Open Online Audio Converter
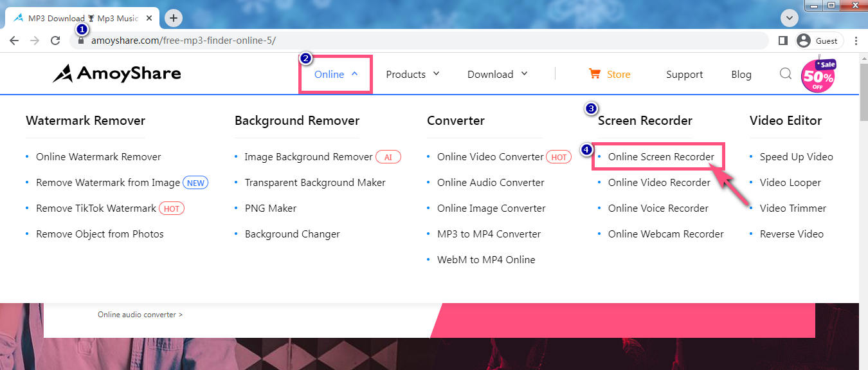868x370 pixels. (x=491, y=182)
